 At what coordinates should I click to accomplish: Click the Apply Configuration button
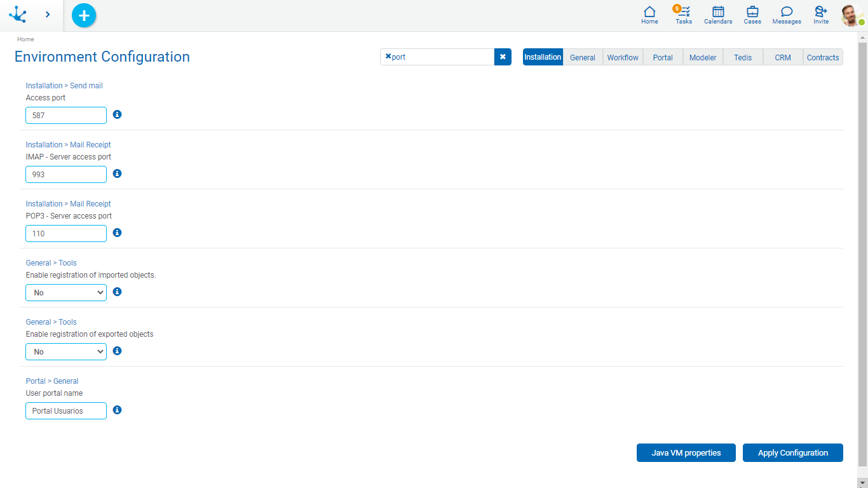[x=792, y=453]
